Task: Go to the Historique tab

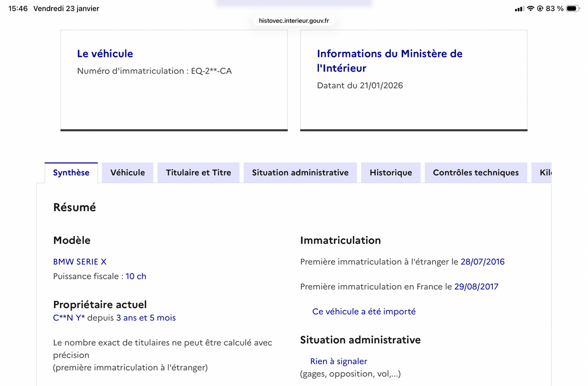Action: (391, 172)
